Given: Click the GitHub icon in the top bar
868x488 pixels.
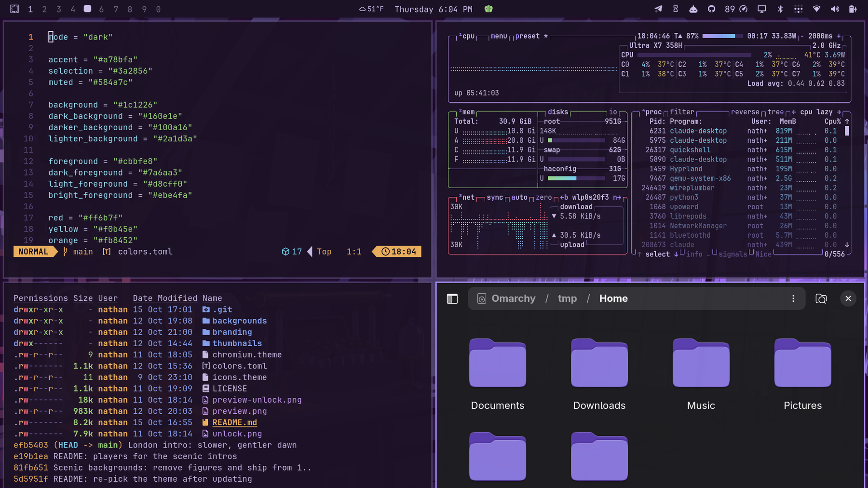Looking at the screenshot, I should [x=711, y=9].
